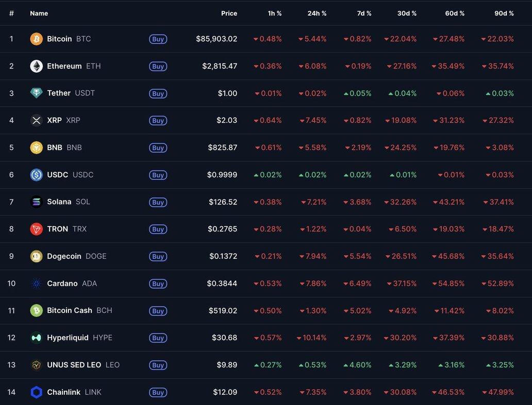The width and height of the screenshot is (532, 405).
Task: Click the Chainlink hexagon icon
Action: pos(36,392)
